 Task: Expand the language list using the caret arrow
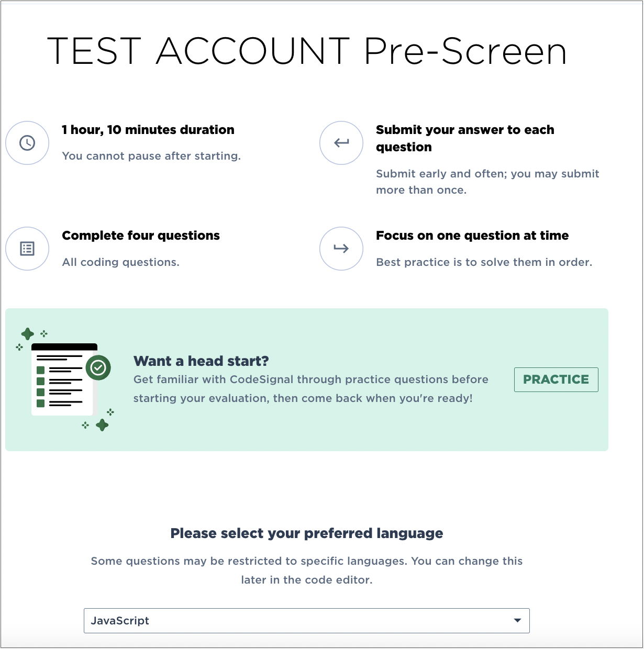[x=517, y=621]
